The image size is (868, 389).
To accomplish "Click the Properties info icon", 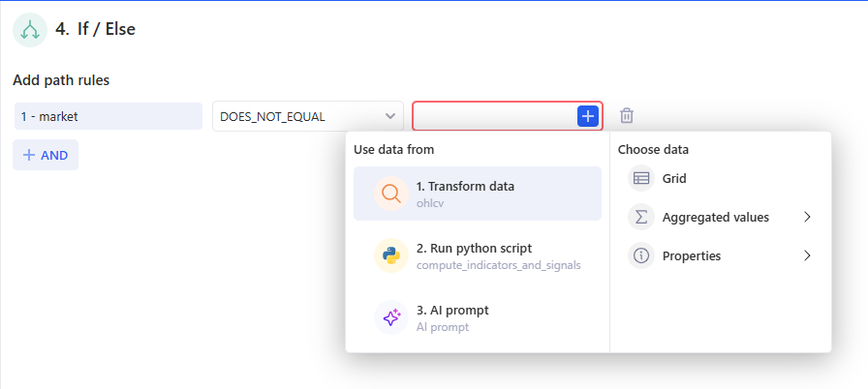I will (641, 255).
